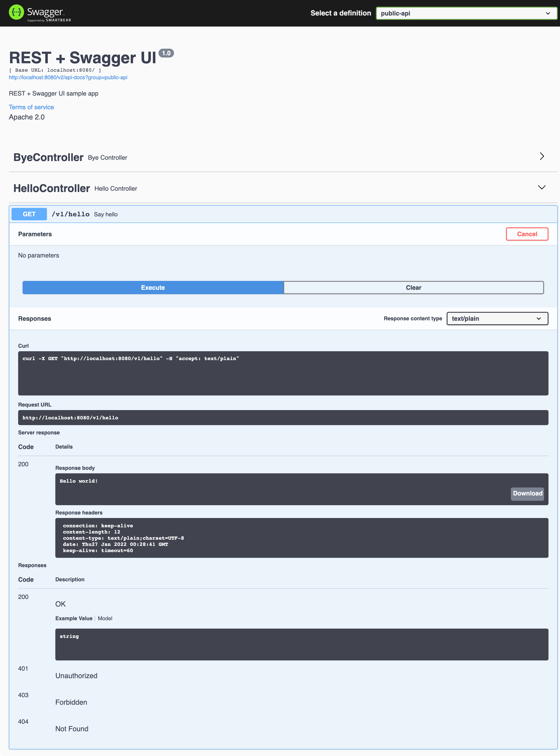Collapse the HelloController section chevron

tap(541, 188)
